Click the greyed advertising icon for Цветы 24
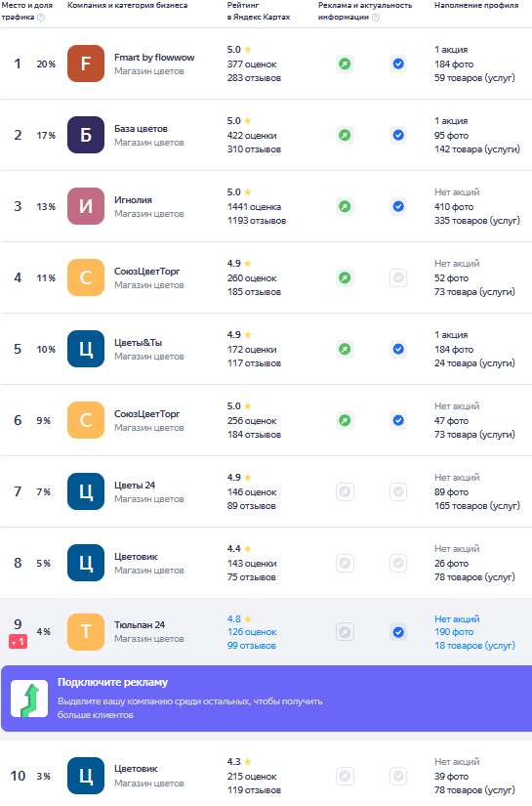The height and width of the screenshot is (806, 532). pos(346,492)
